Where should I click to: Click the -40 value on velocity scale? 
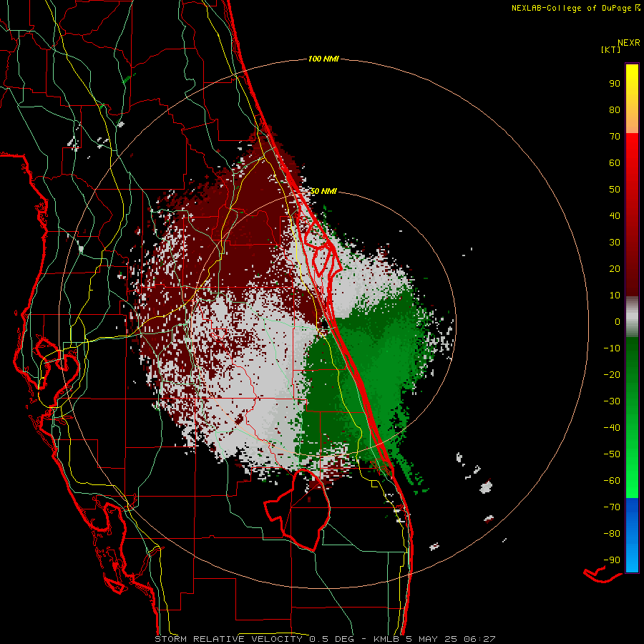612,428
